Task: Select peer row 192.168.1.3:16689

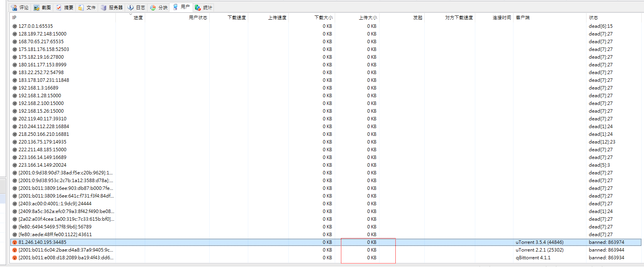Action: pyautogui.click(x=39, y=88)
